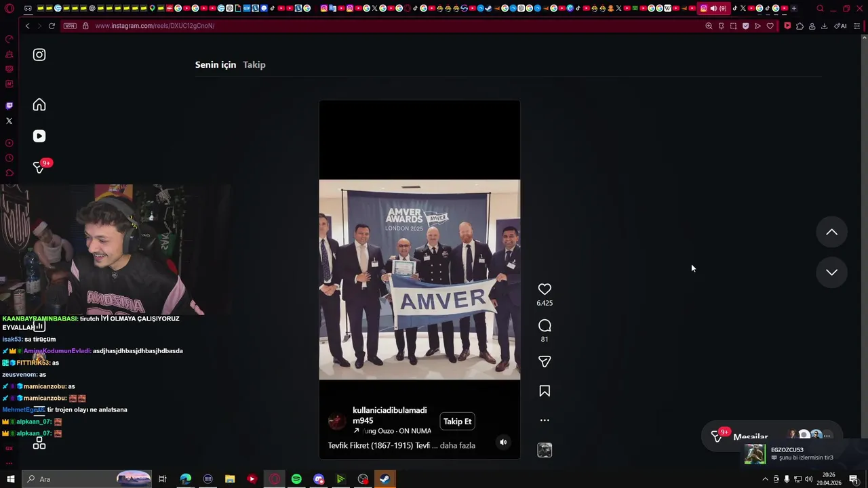Go to previous reel with up chevron
This screenshot has width=868, height=488.
click(x=831, y=232)
